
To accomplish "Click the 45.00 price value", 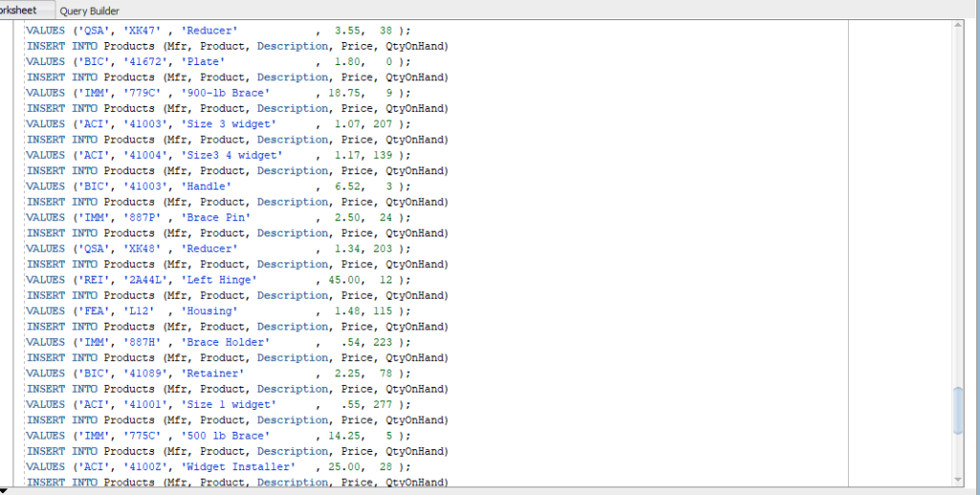I will [345, 281].
